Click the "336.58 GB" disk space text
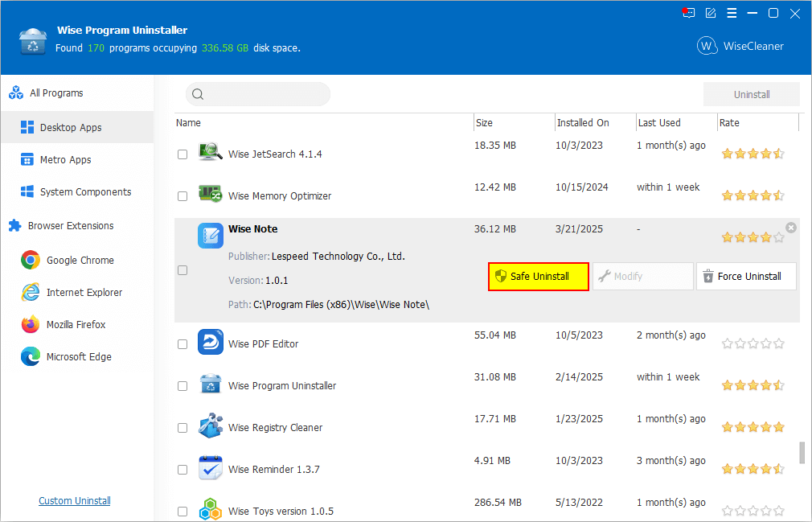 [225, 48]
